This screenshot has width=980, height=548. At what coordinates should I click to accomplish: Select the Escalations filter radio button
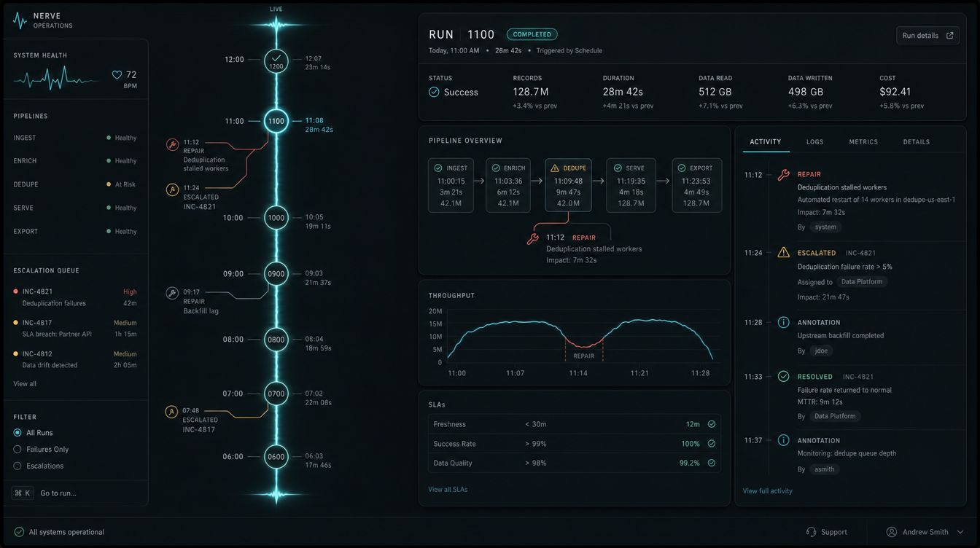pos(17,466)
